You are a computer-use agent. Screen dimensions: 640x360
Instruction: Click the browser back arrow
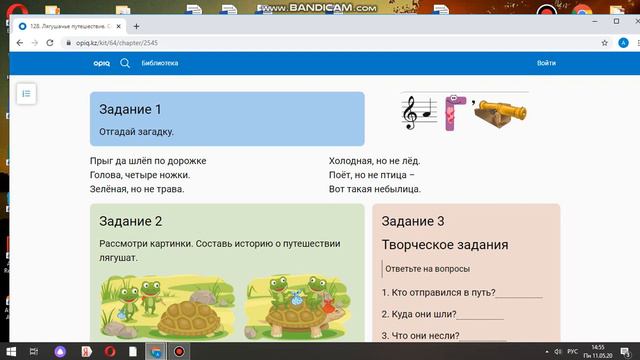click(x=20, y=43)
